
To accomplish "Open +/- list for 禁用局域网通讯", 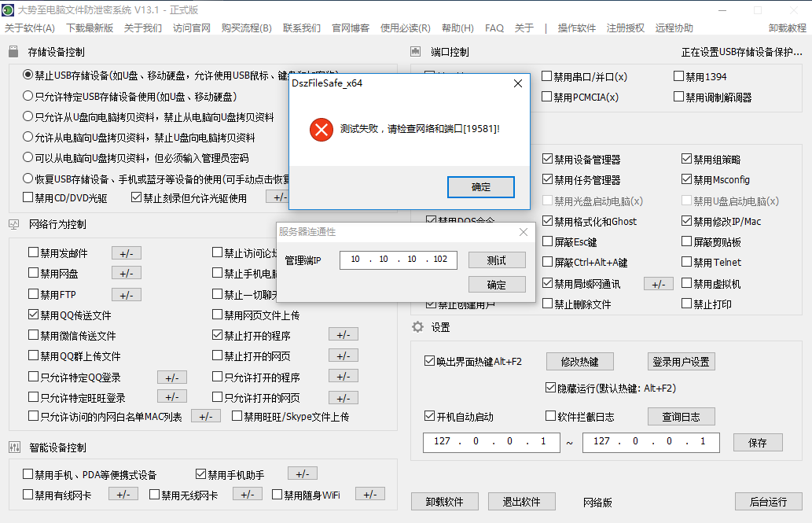I will pyautogui.click(x=658, y=284).
